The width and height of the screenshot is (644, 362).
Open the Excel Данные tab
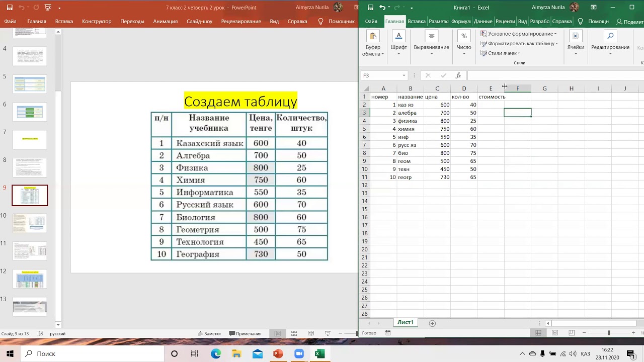[483, 22]
